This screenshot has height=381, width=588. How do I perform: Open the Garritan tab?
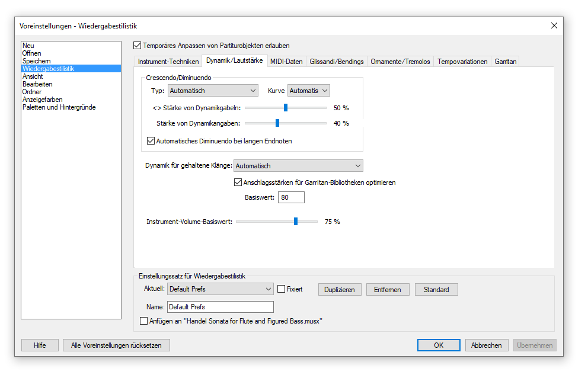[506, 62]
